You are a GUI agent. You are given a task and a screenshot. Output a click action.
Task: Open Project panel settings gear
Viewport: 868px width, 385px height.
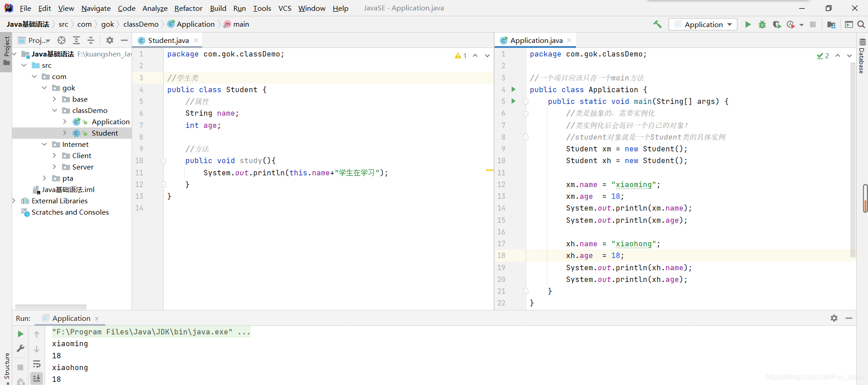(x=110, y=40)
